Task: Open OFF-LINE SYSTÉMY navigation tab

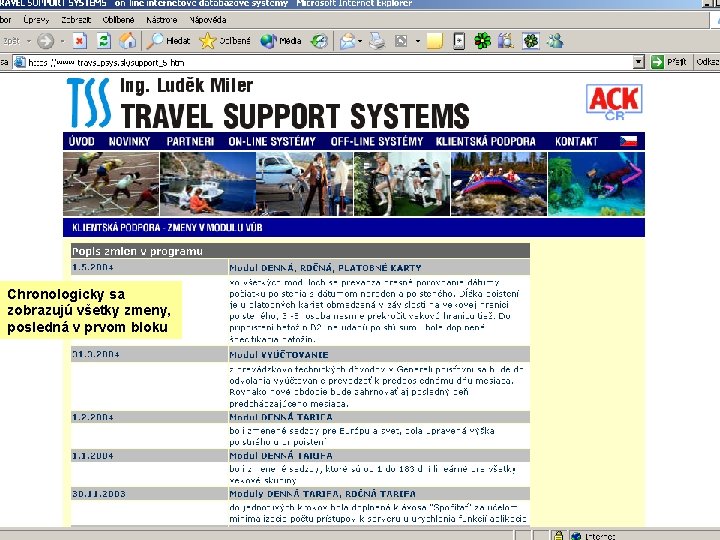Action: (377, 141)
